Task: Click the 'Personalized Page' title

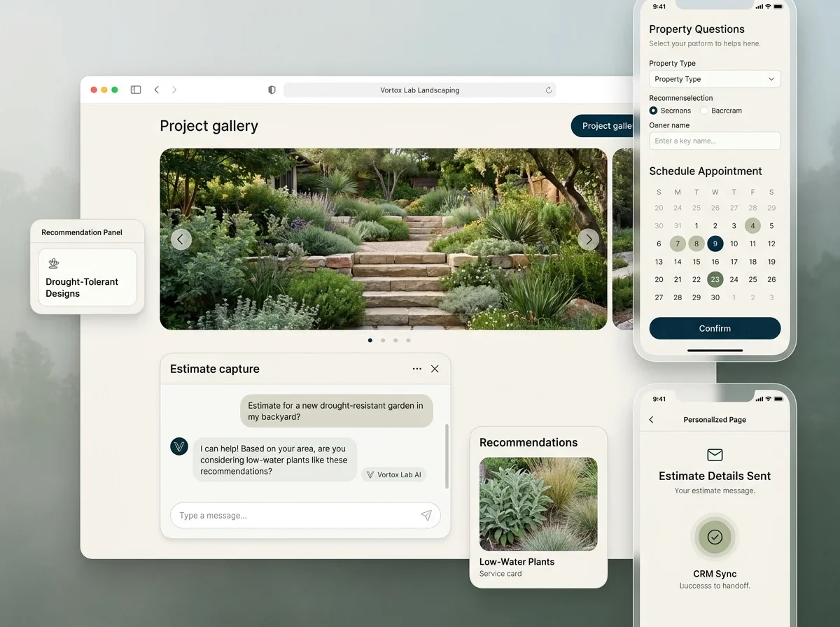Action: 715,420
